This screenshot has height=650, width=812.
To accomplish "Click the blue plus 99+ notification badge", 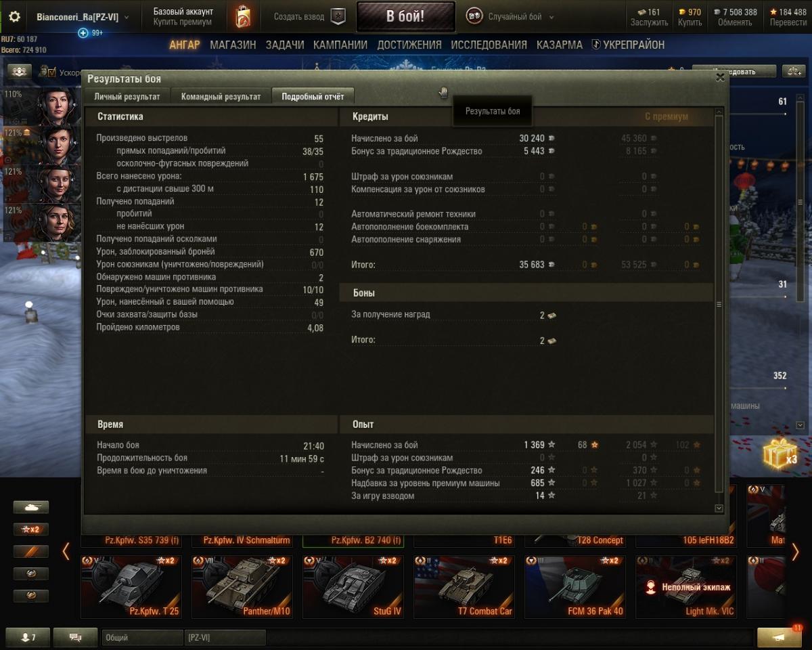I will click(83, 32).
